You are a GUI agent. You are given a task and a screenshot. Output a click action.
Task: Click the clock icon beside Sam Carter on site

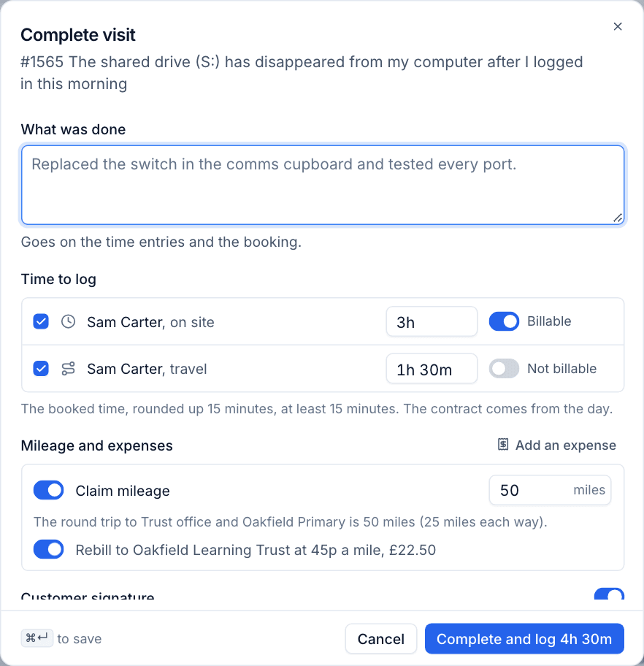69,321
